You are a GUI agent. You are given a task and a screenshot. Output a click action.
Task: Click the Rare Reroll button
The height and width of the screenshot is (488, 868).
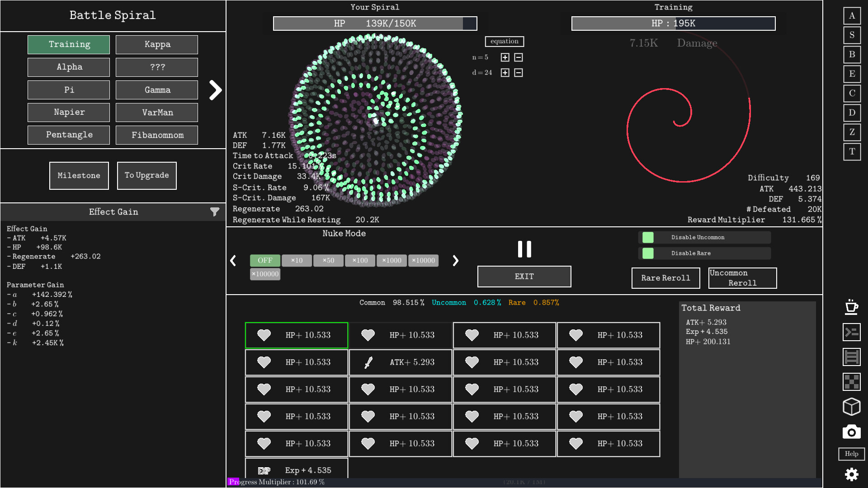click(665, 278)
